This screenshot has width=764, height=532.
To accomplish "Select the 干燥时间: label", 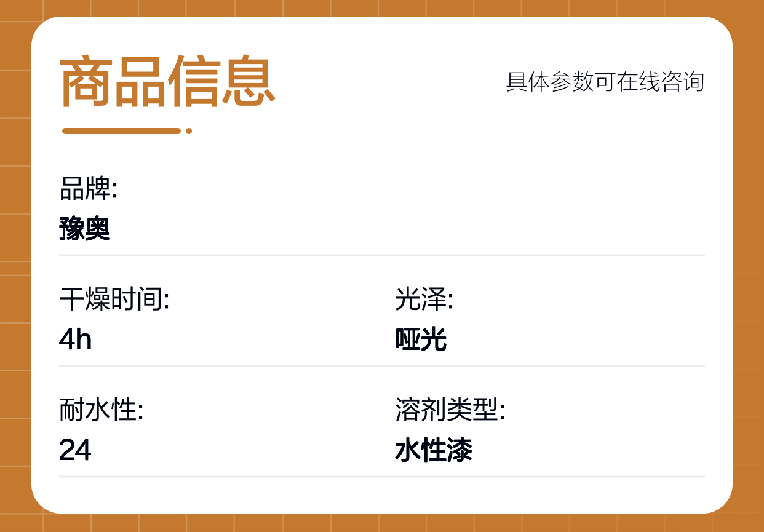I will point(114,300).
